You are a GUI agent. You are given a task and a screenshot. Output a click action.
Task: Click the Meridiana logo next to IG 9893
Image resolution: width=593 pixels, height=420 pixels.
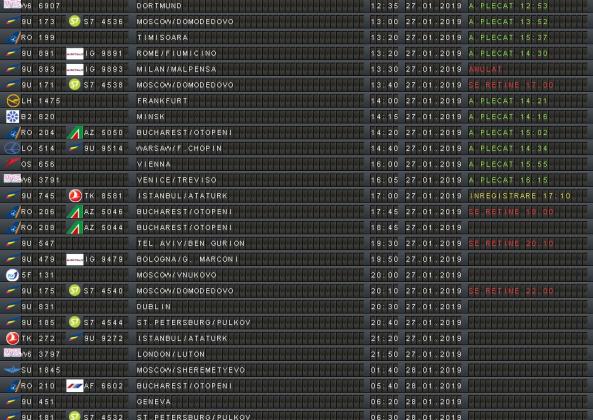[x=75, y=70]
